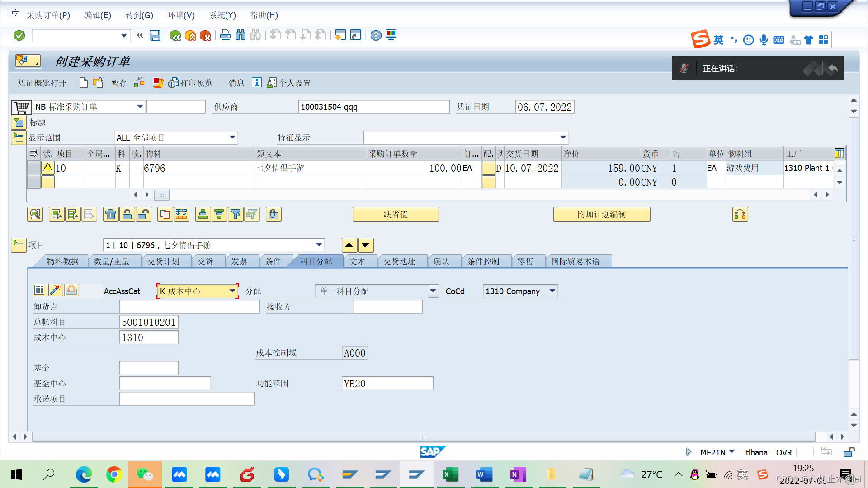The width and height of the screenshot is (868, 488).
Task: Click the 总帐科目 input field
Action: click(x=149, y=322)
